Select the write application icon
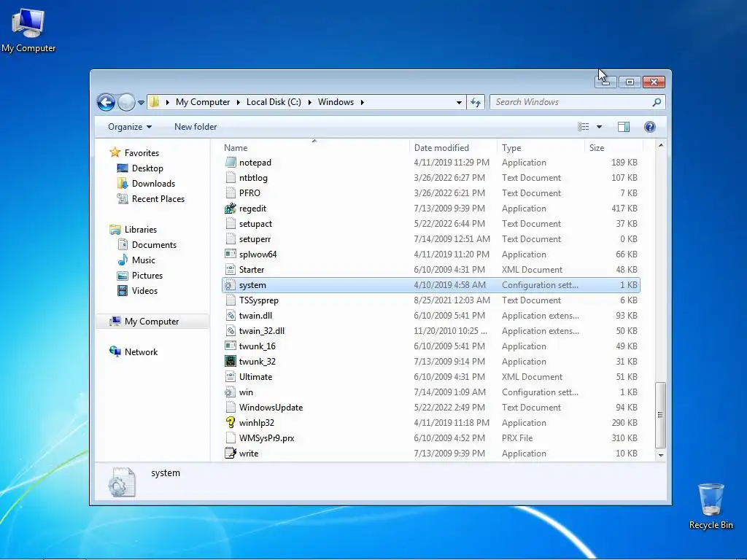Viewport: 747px width, 560px height. point(230,454)
